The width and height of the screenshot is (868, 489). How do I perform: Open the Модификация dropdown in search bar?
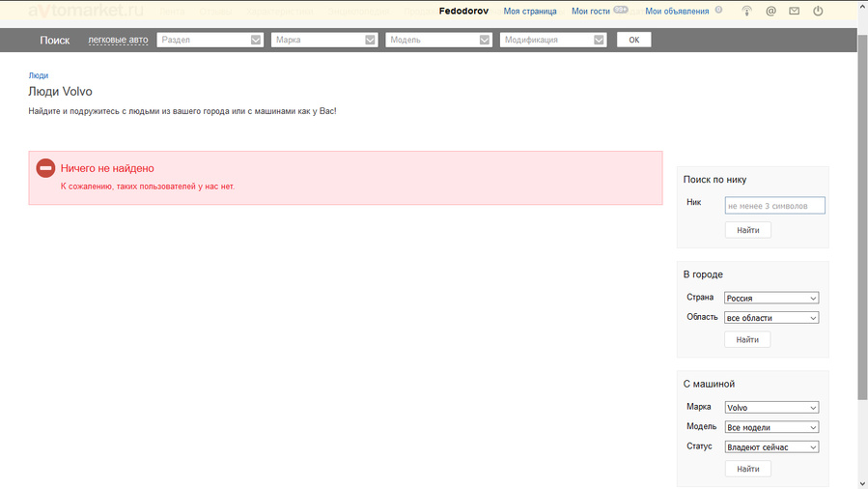tap(553, 40)
